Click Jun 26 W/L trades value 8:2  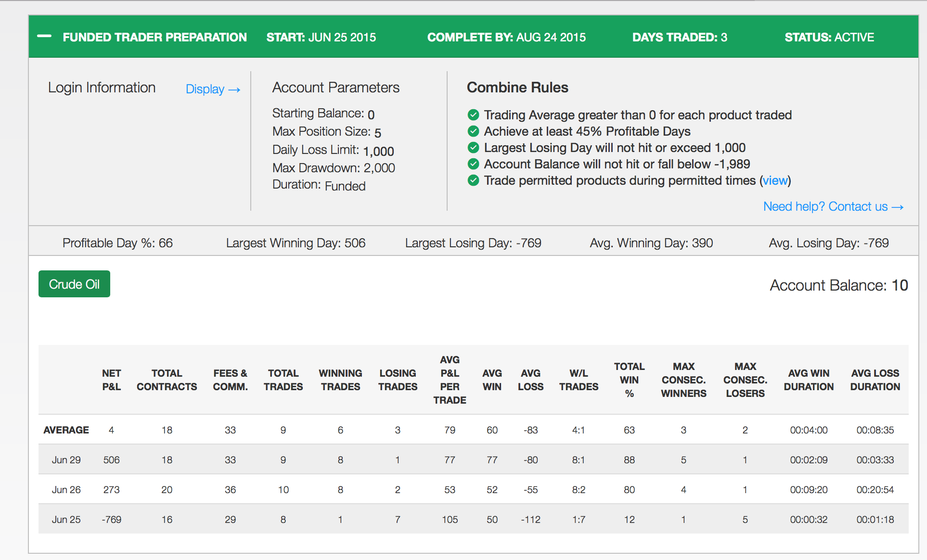pyautogui.click(x=579, y=490)
